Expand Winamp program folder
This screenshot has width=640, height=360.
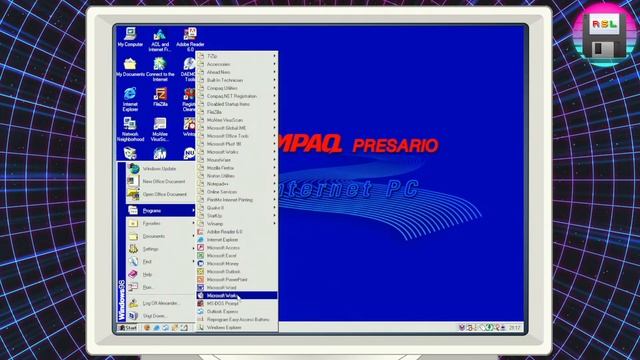(x=237, y=224)
